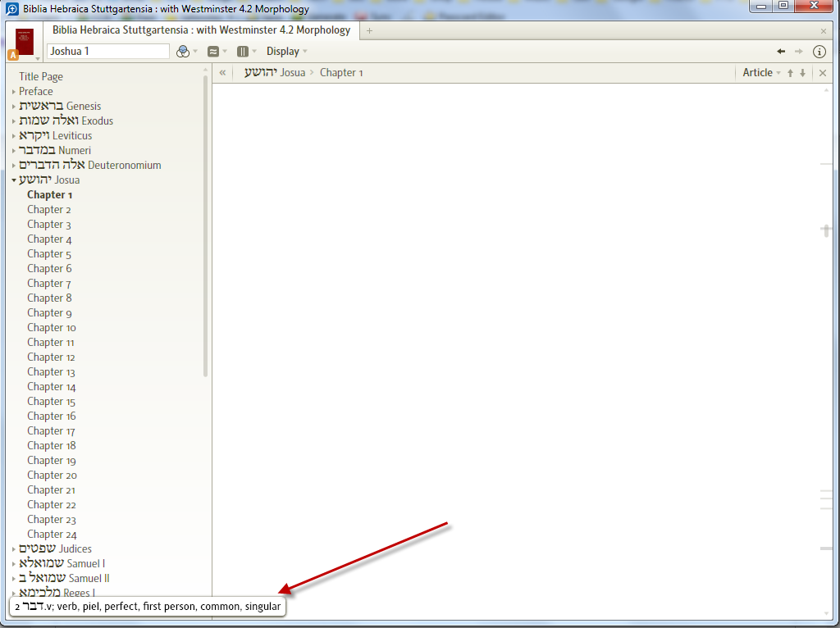The width and height of the screenshot is (840, 628).
Task: Collapse the Josua tree node
Action: (14, 180)
